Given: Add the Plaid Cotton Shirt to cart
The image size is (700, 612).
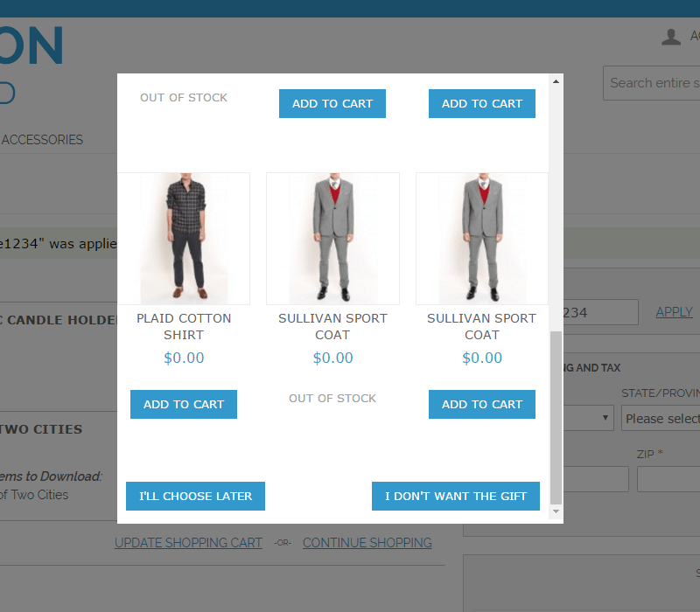Looking at the screenshot, I should click(184, 404).
